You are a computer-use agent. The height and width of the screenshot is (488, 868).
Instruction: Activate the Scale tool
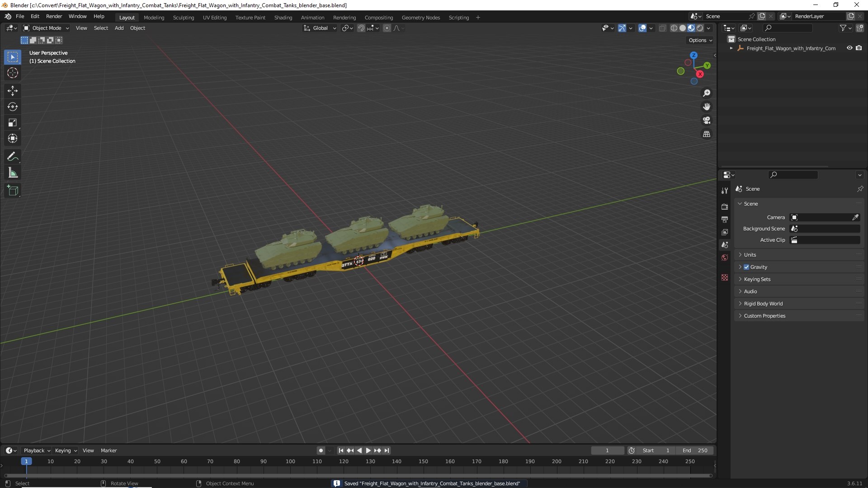[13, 122]
